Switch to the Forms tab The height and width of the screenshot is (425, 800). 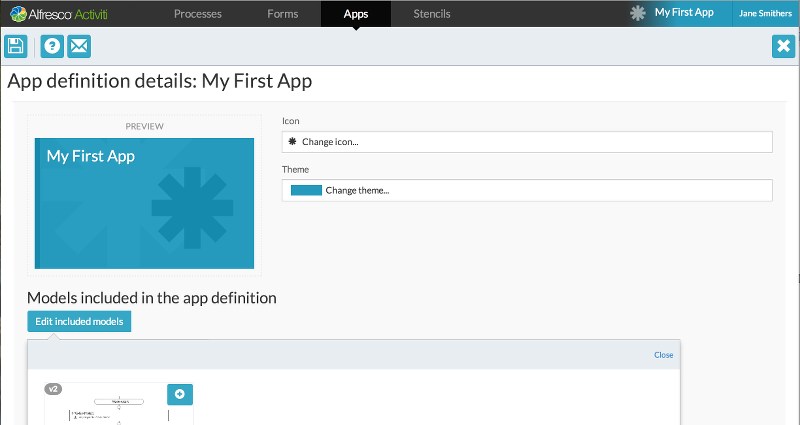283,14
